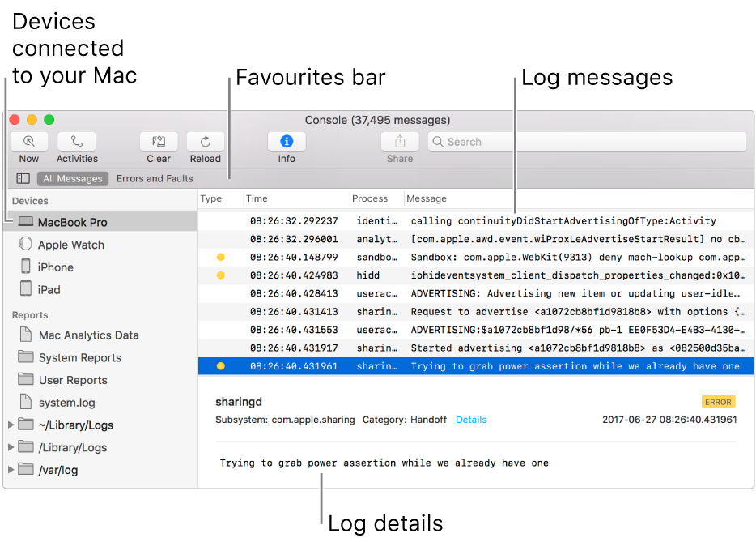756x542 pixels.
Task: Select the MacBook Pro device
Action: tap(101, 222)
